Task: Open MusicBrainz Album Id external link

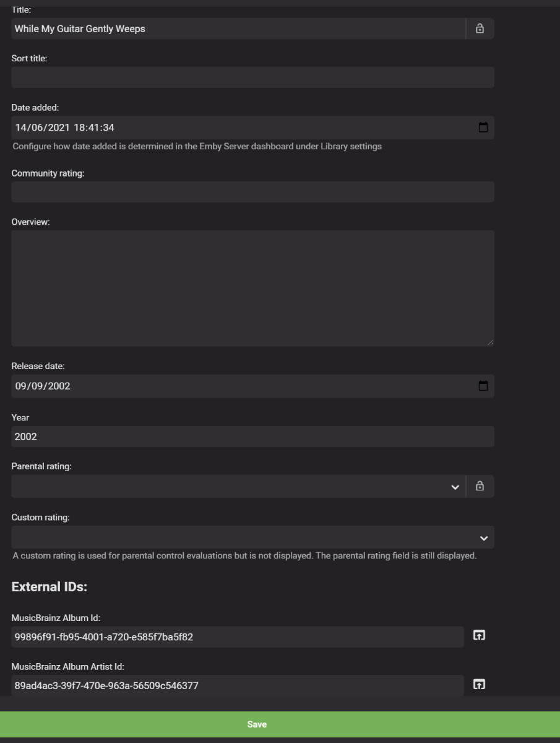Action: [x=479, y=635]
